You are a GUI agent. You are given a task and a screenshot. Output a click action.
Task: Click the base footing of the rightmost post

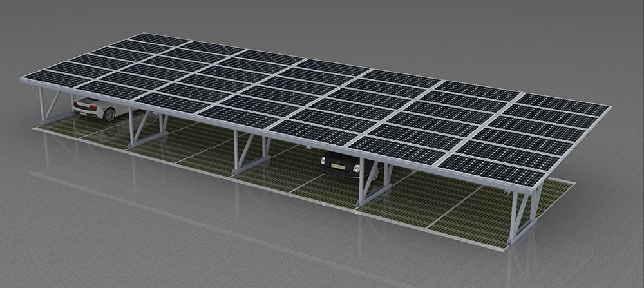(523, 238)
